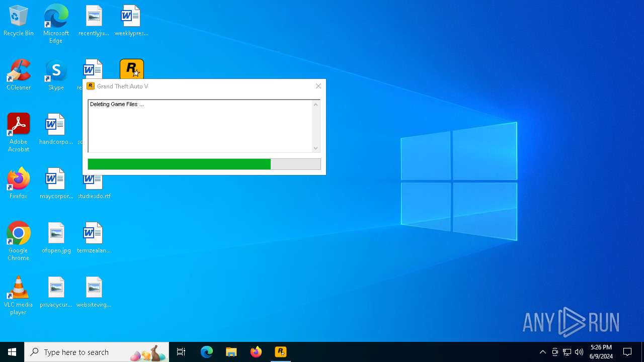This screenshot has width=644, height=362.
Task: Select the privacycur... image file
Action: click(56, 293)
